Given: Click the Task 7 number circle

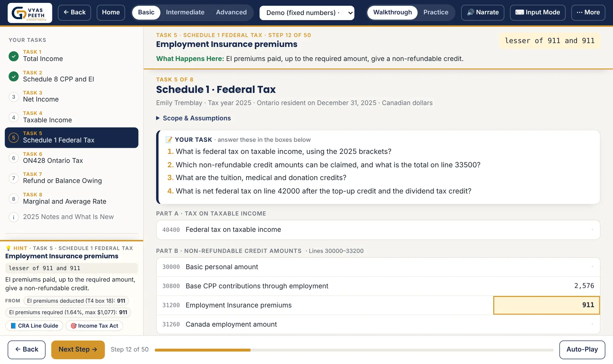Looking at the screenshot, I should point(13,178).
